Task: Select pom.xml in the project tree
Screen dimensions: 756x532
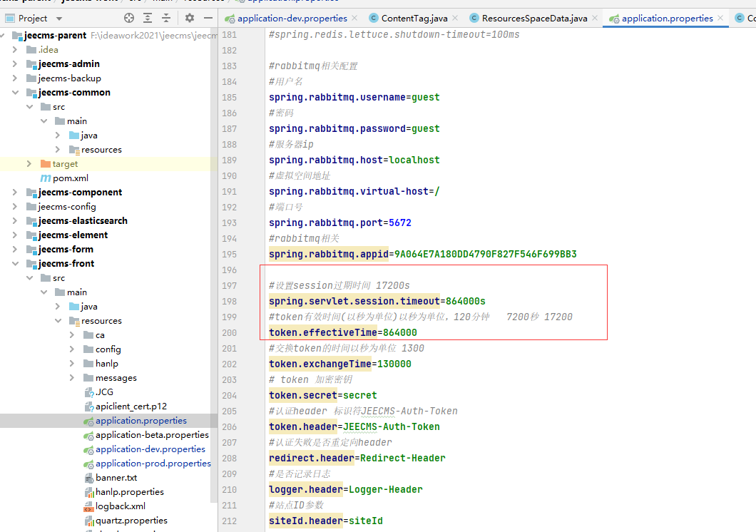Action: [70, 178]
